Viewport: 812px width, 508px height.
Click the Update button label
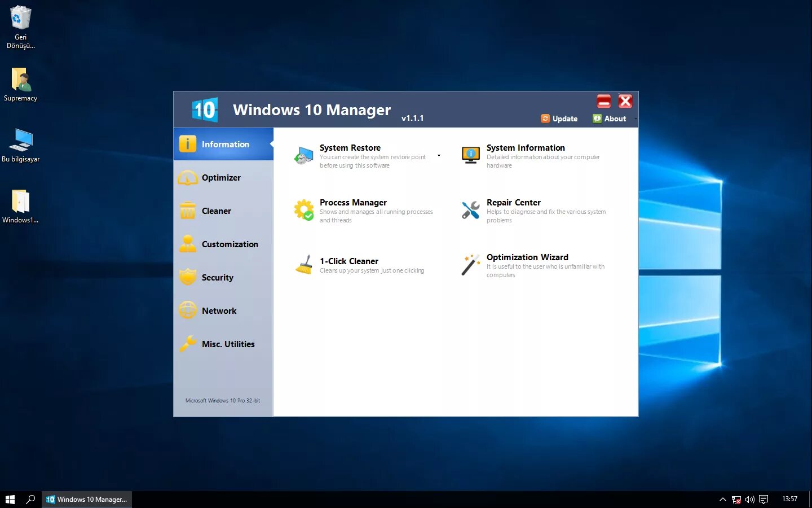click(565, 119)
